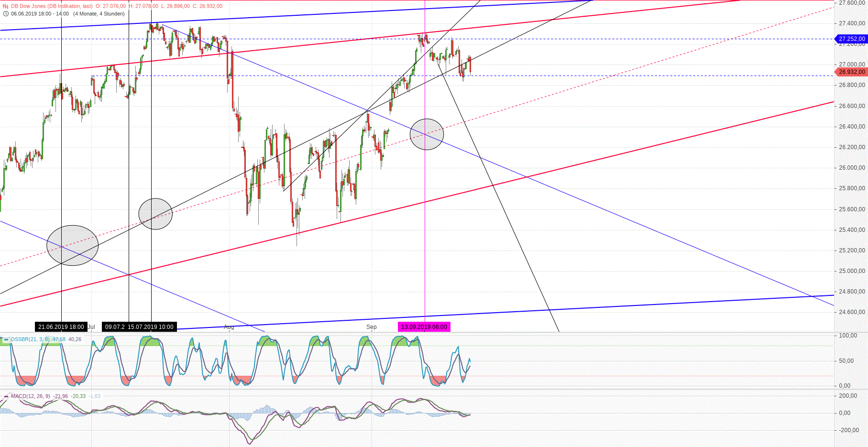Click the 21.06.2019 18:00 time label
The image size is (868, 447).
[61, 327]
